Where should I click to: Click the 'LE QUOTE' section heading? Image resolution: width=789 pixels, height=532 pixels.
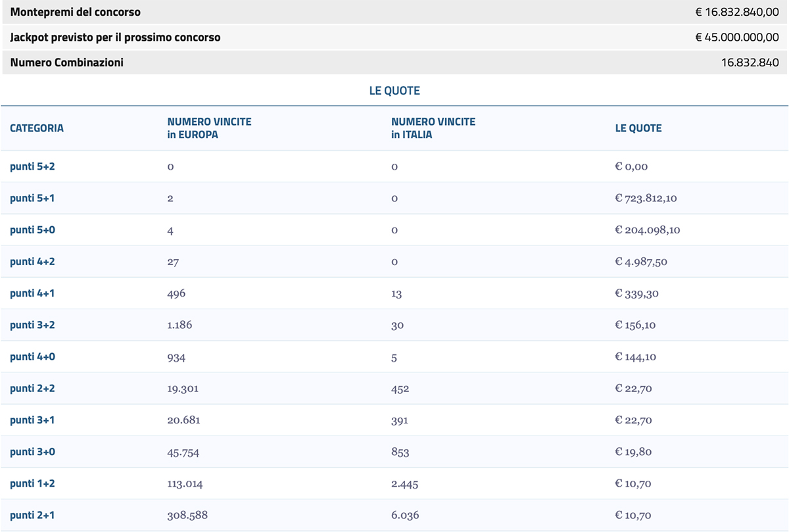pos(394,91)
